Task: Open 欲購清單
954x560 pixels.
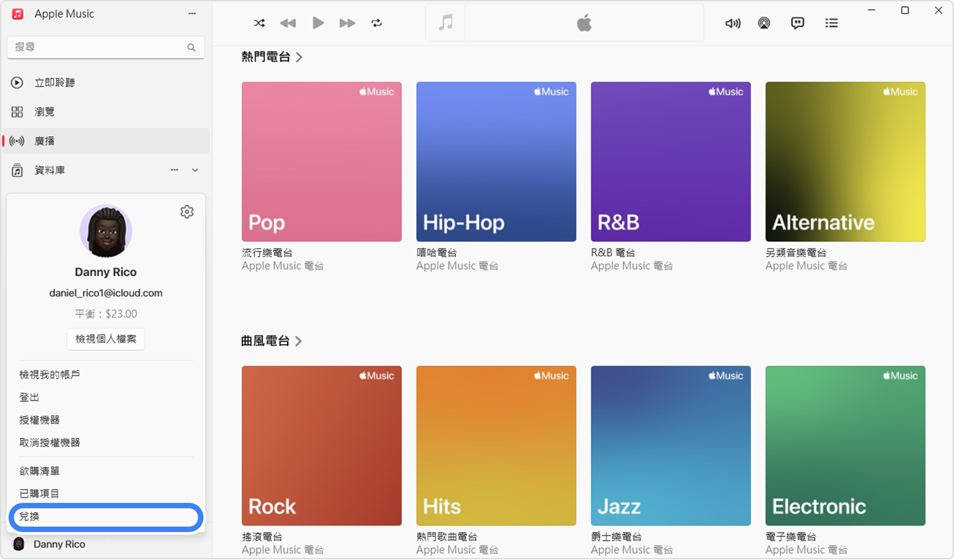Action: (40, 471)
